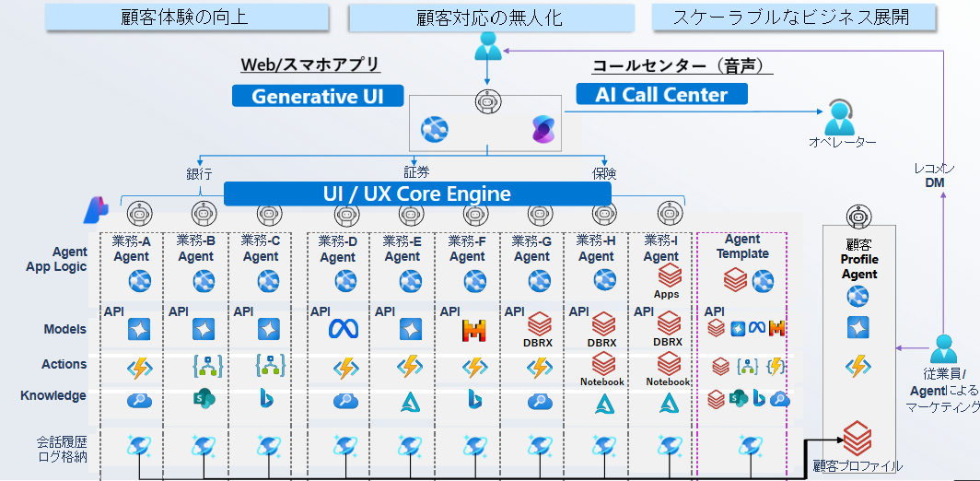The height and width of the screenshot is (481, 980).
Task: Click the API label in 業務-C column
Action: (x=243, y=311)
